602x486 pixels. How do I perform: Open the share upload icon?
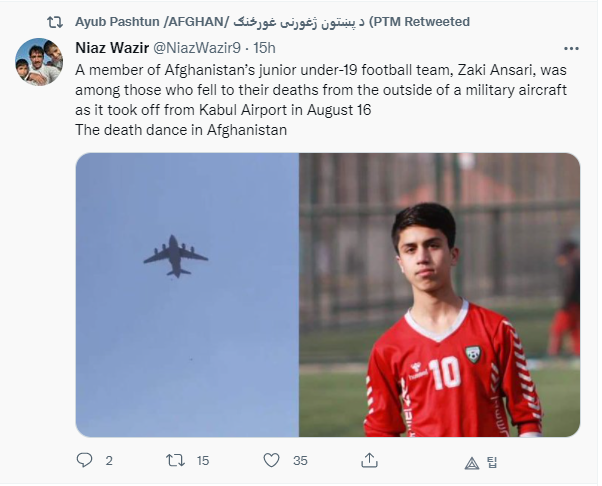(369, 460)
